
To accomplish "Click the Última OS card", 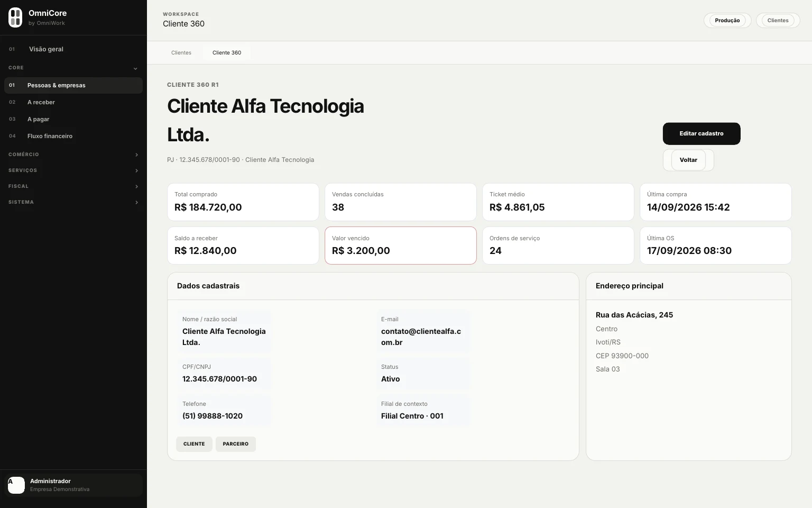I will 716,246.
